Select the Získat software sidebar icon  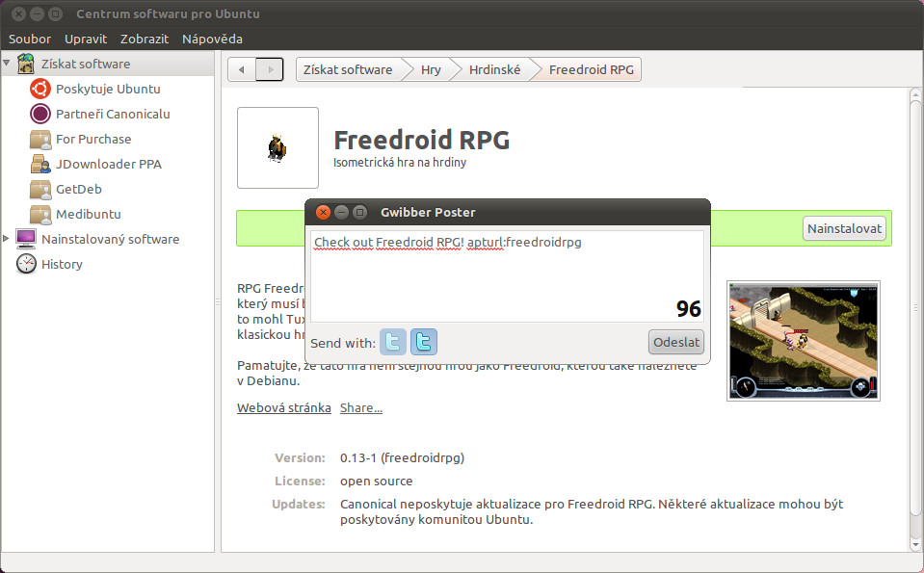[25, 64]
